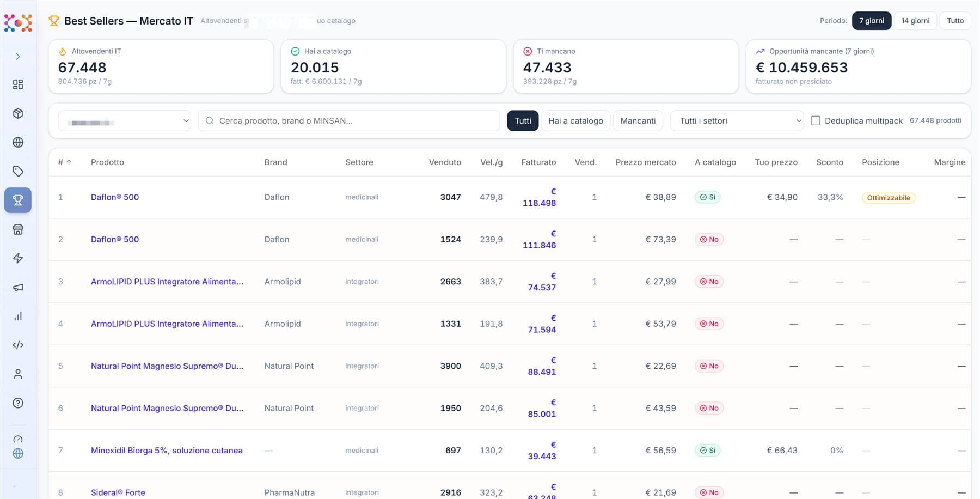Click the blue globe icon at sidebar bottom
The width and height of the screenshot is (980, 499).
(18, 453)
